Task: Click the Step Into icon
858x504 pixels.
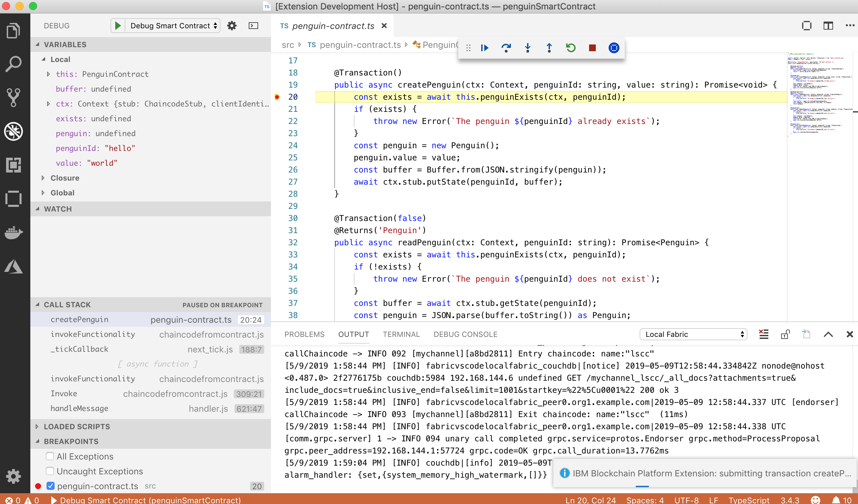Action: pyautogui.click(x=527, y=48)
